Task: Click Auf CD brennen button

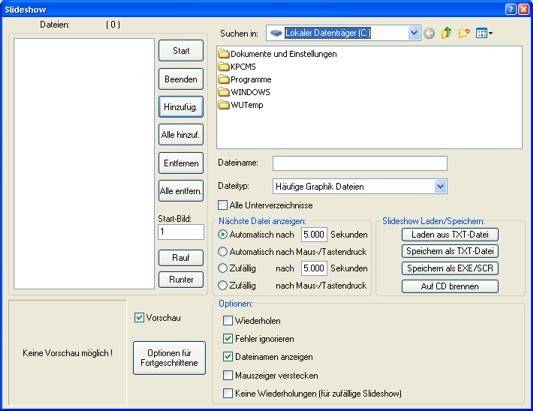Action: 450,286
